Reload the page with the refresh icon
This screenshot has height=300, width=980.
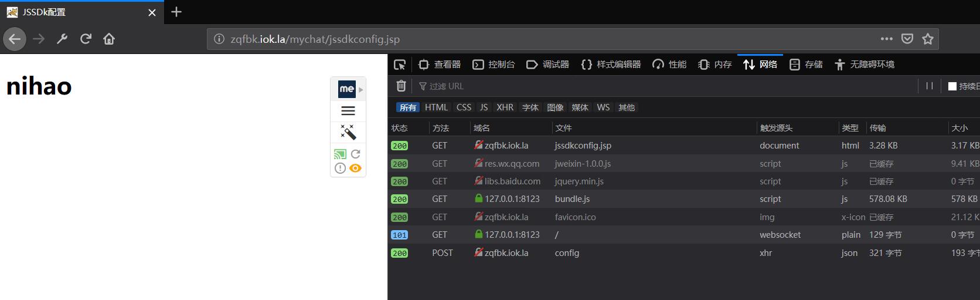click(86, 39)
